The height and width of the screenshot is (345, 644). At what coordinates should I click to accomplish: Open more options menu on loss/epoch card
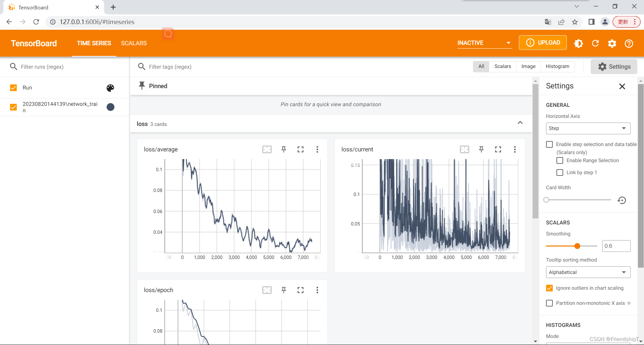point(317,290)
